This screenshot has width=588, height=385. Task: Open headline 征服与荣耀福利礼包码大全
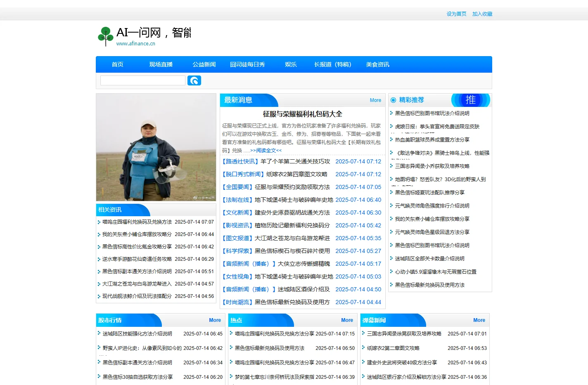click(x=303, y=114)
